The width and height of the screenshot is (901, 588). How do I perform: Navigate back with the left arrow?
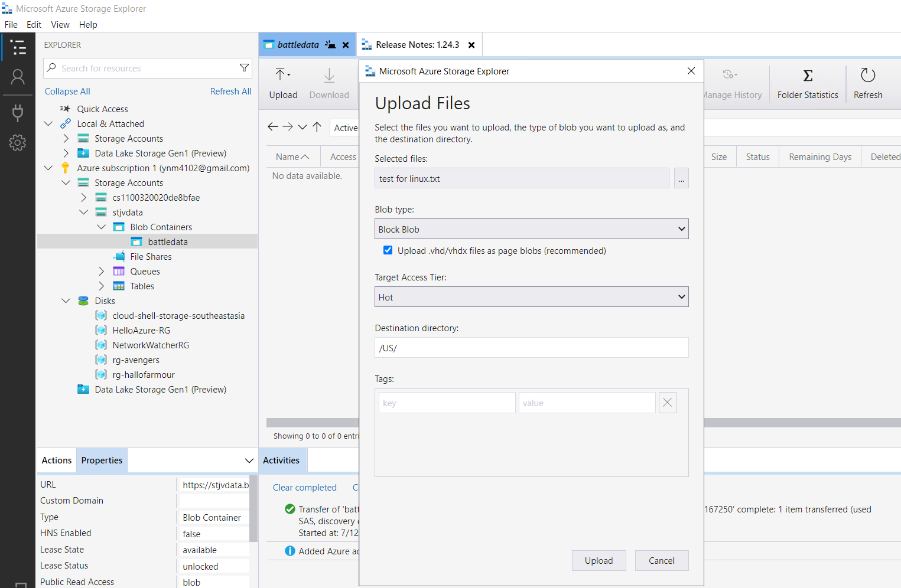(x=272, y=127)
